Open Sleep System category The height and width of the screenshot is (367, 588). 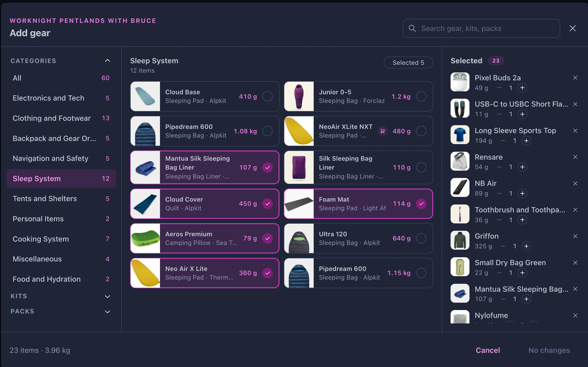click(x=61, y=179)
